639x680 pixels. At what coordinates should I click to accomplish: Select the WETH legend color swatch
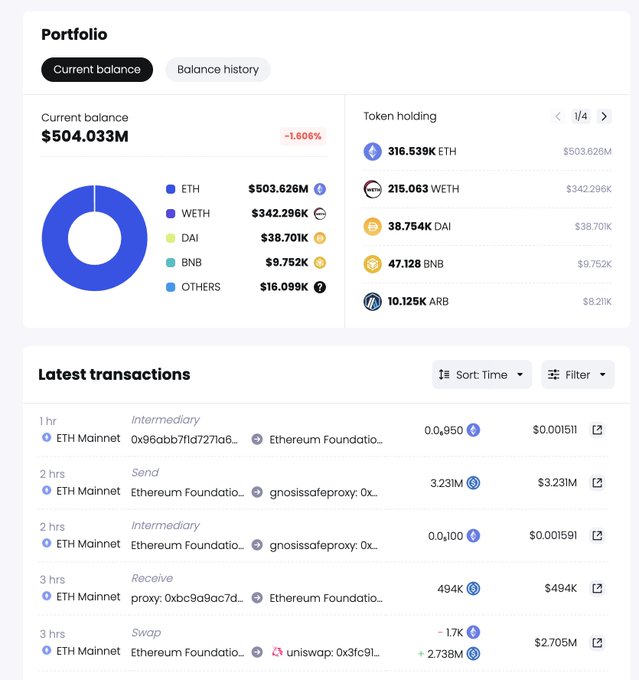tap(170, 213)
